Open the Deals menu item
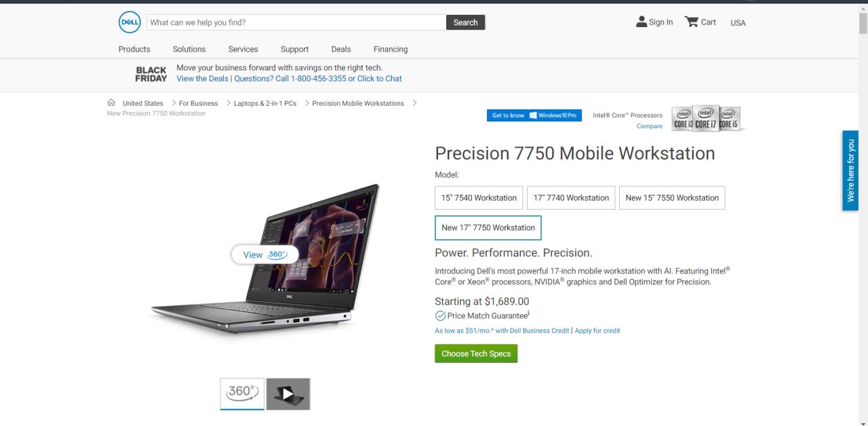This screenshot has width=868, height=426. tap(341, 49)
